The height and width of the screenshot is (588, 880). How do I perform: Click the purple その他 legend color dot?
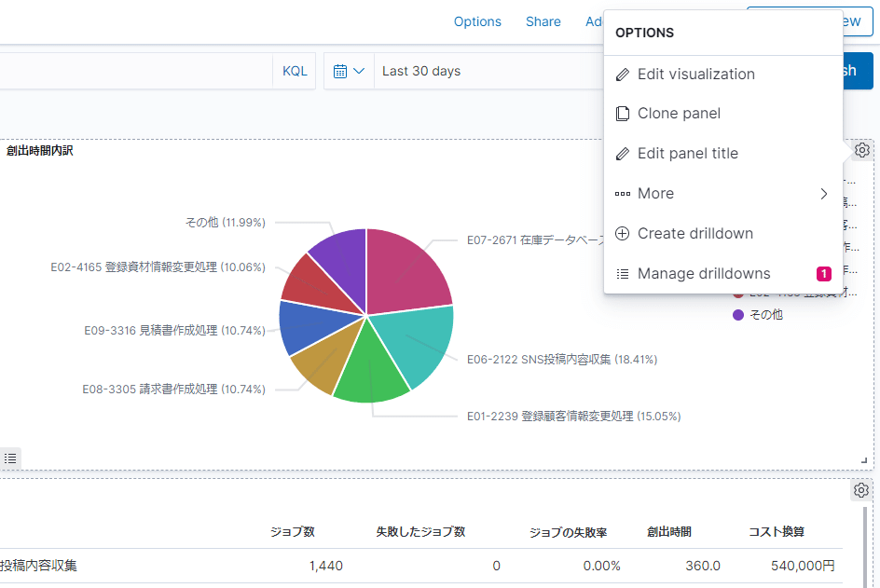coord(738,315)
